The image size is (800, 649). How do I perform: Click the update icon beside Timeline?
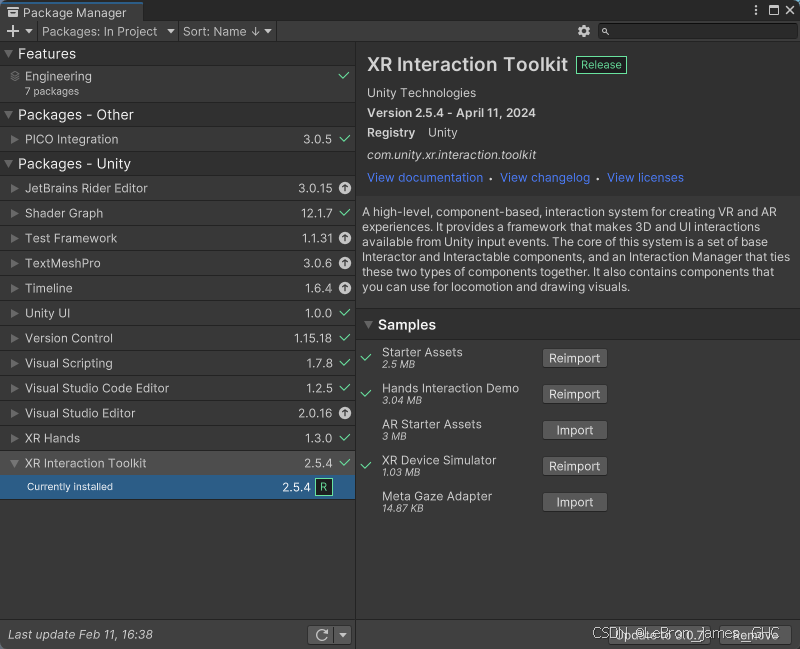pyautogui.click(x=345, y=288)
